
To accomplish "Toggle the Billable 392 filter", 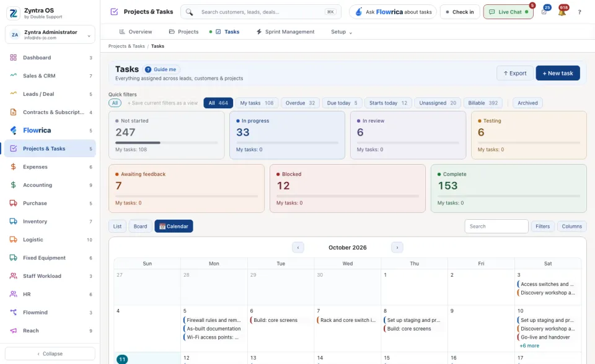I will point(483,103).
